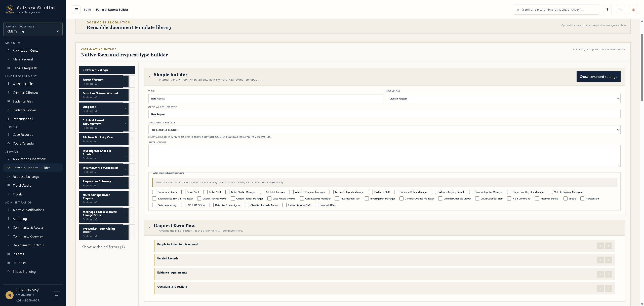
Task: Move Evidence requirements section down
Action: (x=609, y=274)
